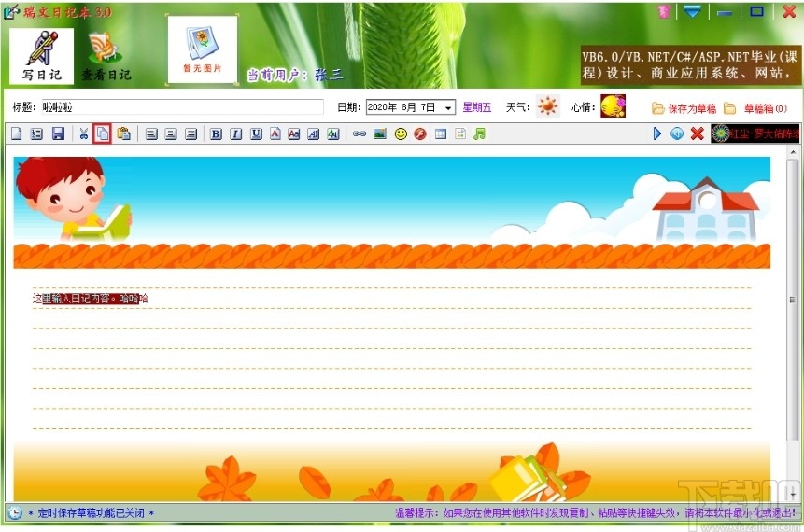Change the font color
Image resolution: width=804 pixels, height=532 pixels.
pyautogui.click(x=275, y=134)
